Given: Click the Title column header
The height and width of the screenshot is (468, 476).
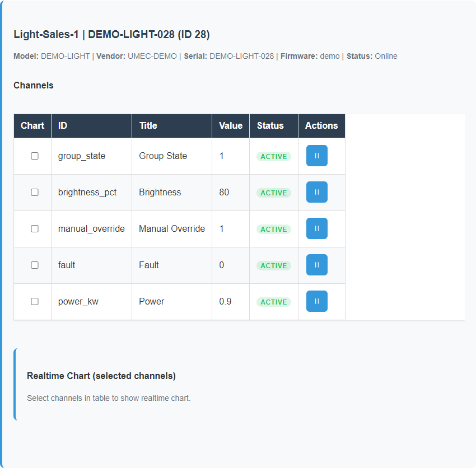Looking at the screenshot, I should tap(148, 125).
